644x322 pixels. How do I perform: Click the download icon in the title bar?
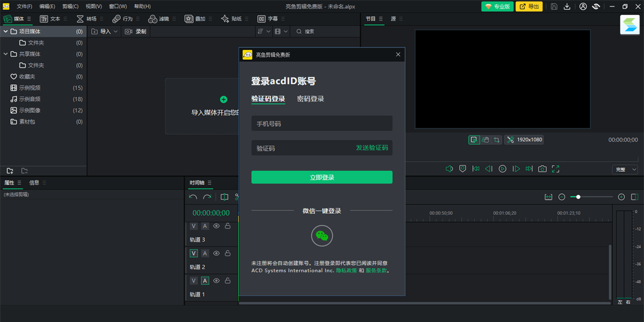pos(567,6)
